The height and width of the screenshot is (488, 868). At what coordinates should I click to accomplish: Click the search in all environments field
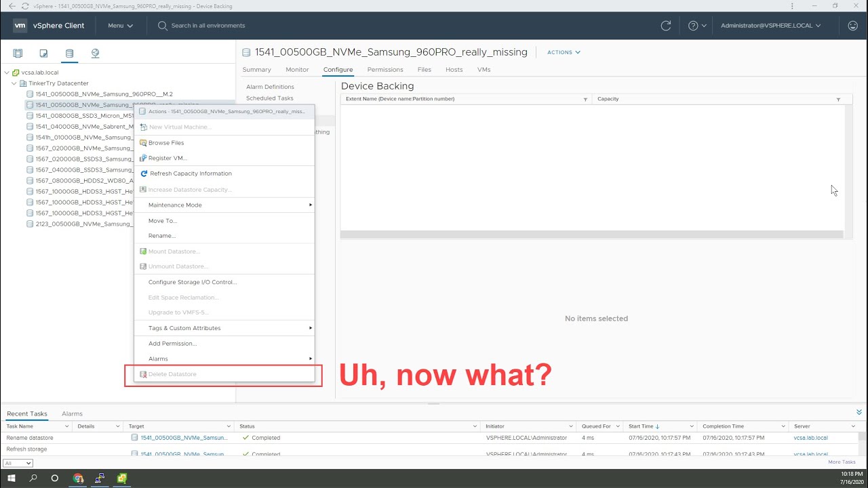coord(208,26)
